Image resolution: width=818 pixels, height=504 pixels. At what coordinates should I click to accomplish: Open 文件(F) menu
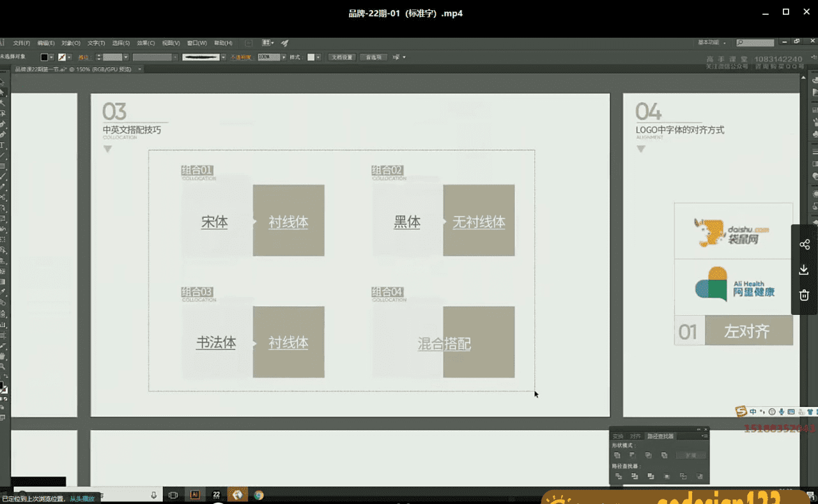(x=21, y=43)
